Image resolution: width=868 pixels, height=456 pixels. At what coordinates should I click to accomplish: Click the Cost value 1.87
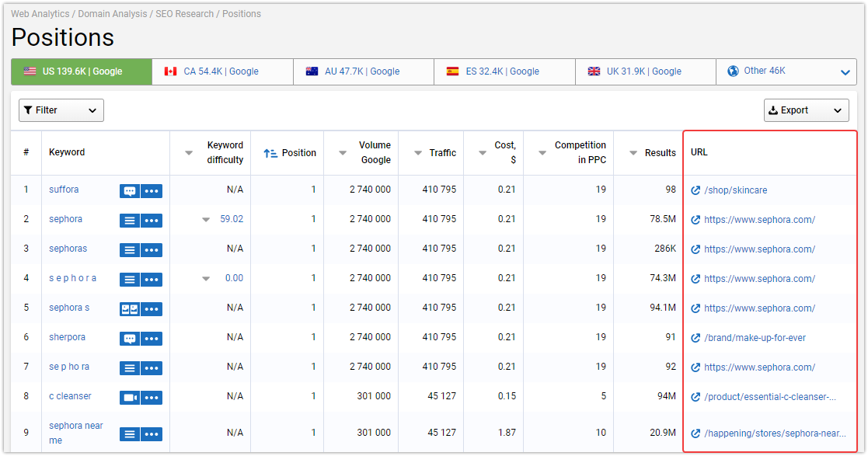pos(507,433)
